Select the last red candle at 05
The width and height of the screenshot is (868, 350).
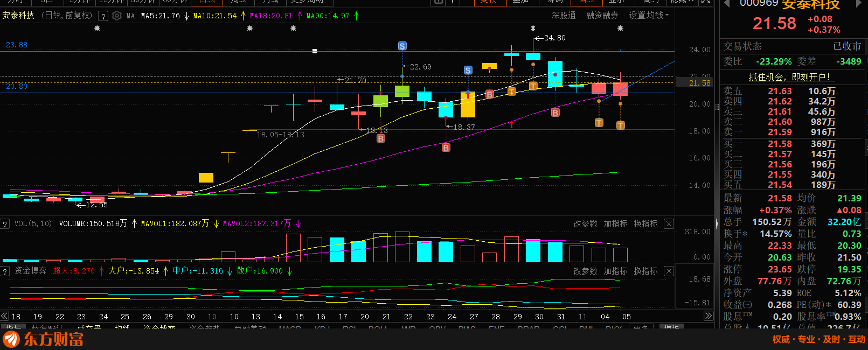pyautogui.click(x=620, y=89)
